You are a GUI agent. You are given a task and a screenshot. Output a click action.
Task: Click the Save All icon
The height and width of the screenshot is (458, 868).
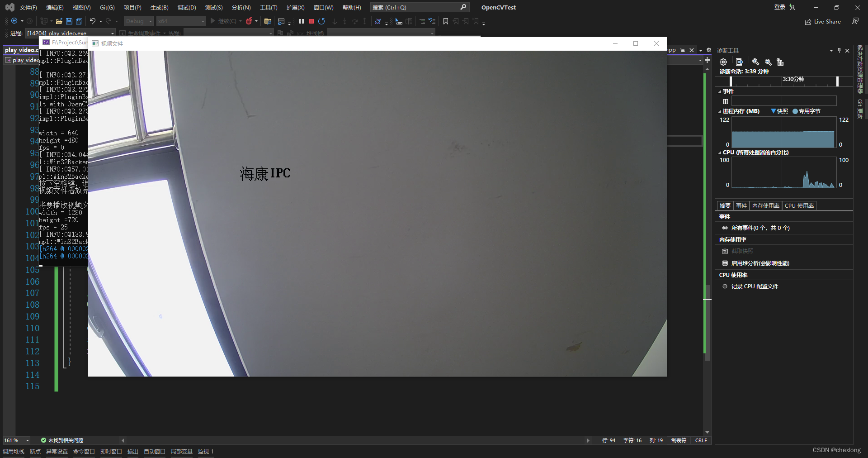pyautogui.click(x=79, y=21)
